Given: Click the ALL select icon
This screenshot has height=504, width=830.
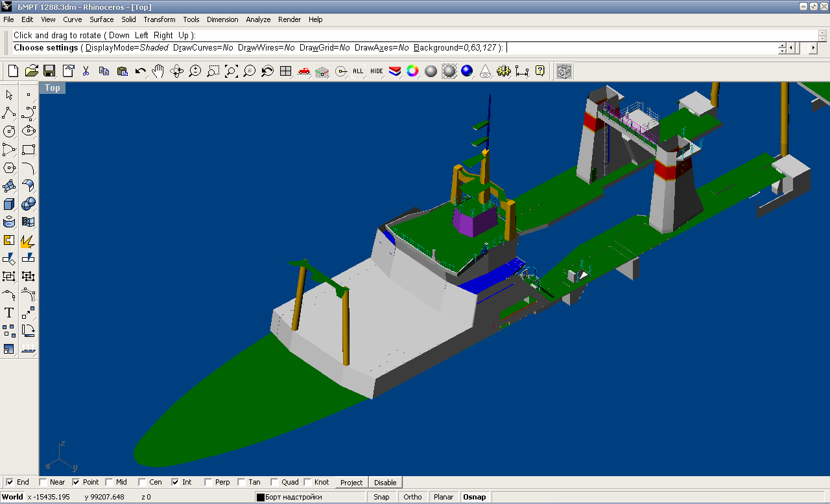Looking at the screenshot, I should point(358,71).
